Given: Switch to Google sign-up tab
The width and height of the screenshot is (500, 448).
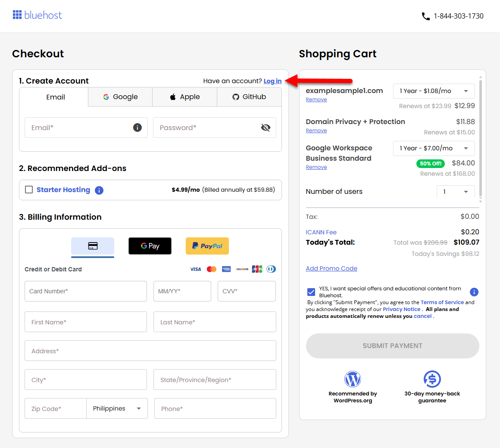Looking at the screenshot, I should click(120, 97).
